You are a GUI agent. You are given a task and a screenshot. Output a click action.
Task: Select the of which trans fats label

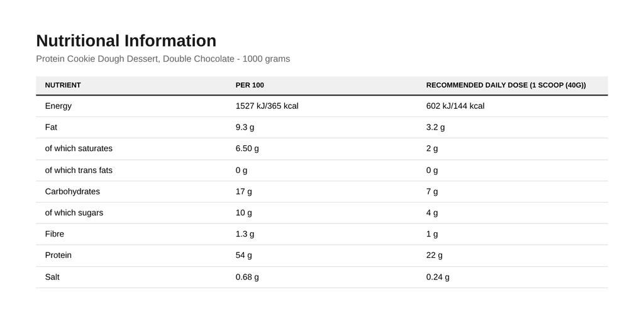(x=79, y=170)
